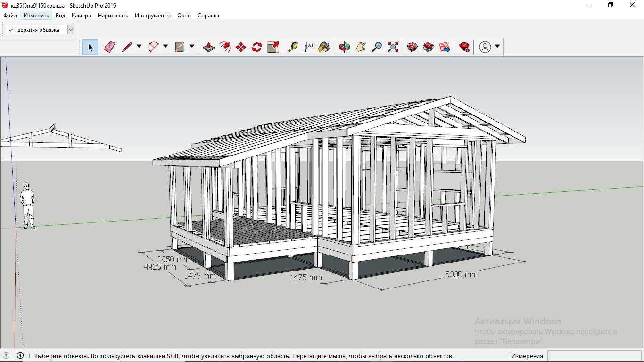Image resolution: width=644 pixels, height=362 pixels.
Task: Click the info icon in status bar
Action: click(20, 356)
